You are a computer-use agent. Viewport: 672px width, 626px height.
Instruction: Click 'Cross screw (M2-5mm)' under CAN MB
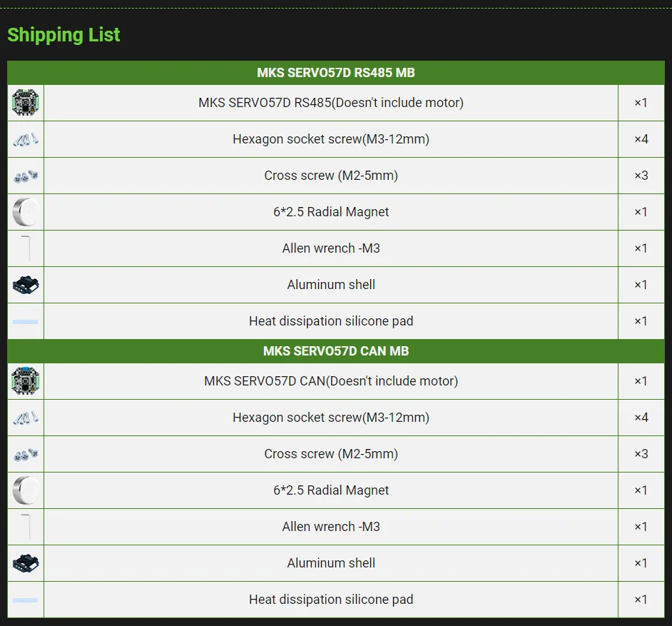pos(331,454)
